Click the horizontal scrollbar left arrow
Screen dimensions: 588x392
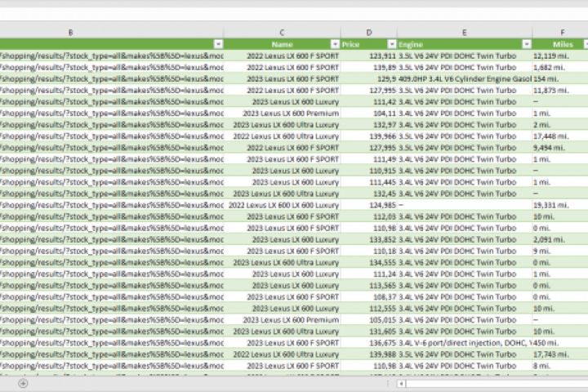401,384
